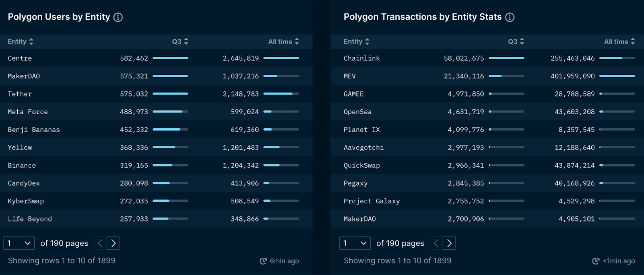
Task: Click MEV All time value 401,959,090
Action: [573, 76]
